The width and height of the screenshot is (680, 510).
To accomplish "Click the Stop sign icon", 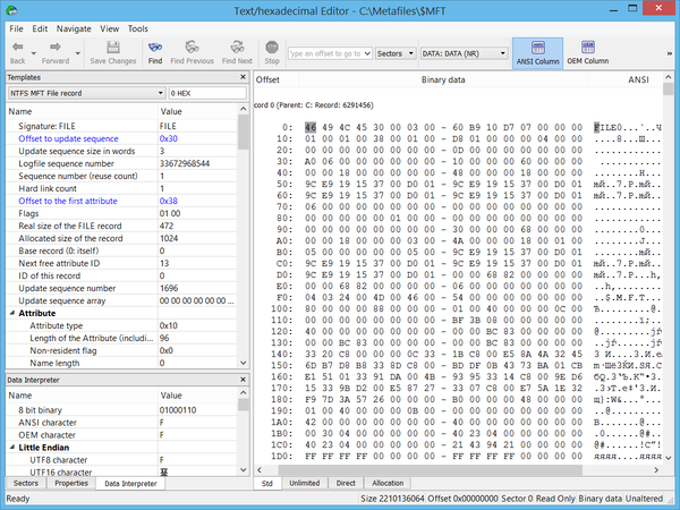I will [x=272, y=47].
